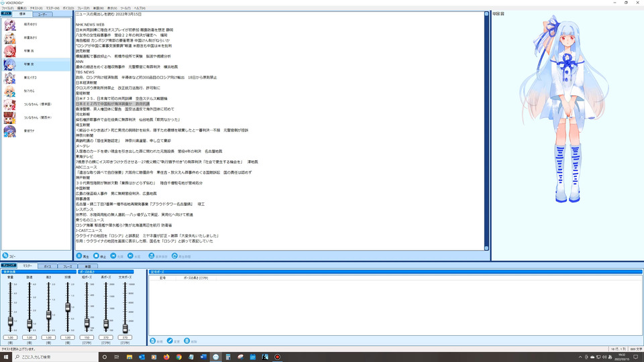
Task: Open the 表示 menu
Action: (x=112, y=8)
